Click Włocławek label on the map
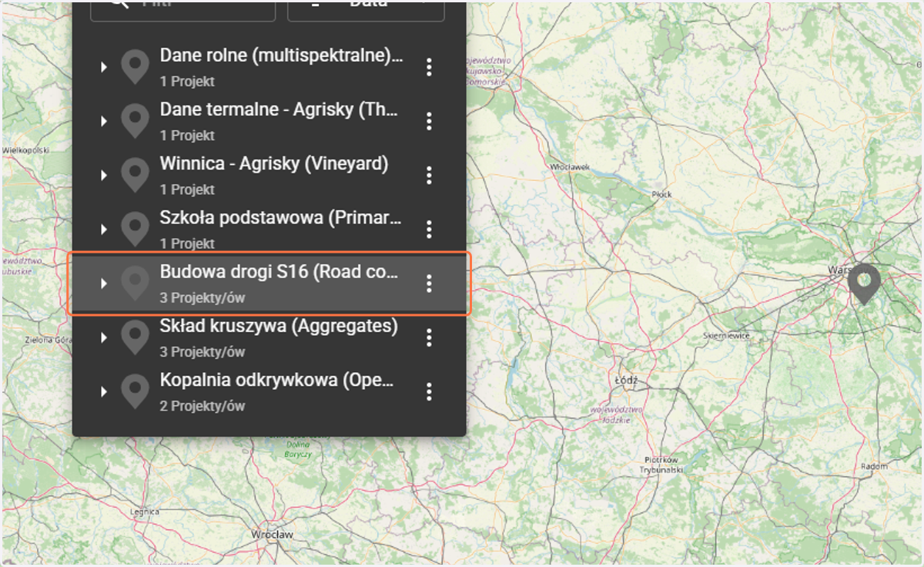This screenshot has height=567, width=924. click(x=570, y=166)
